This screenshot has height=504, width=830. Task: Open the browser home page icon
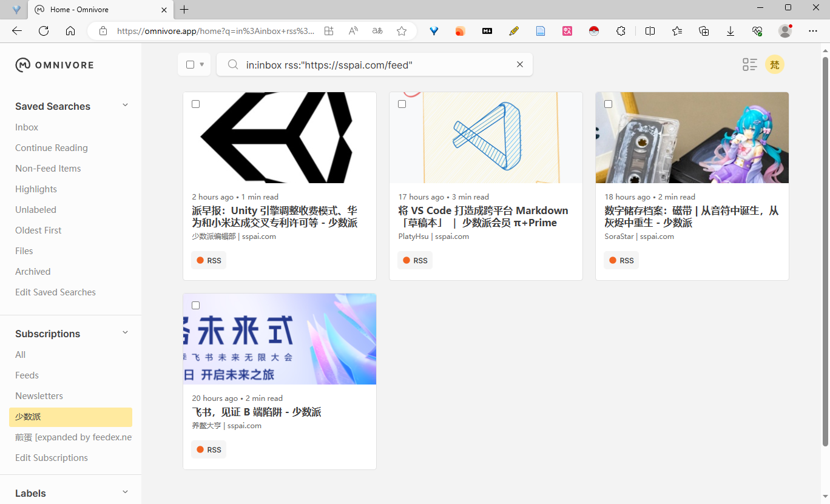(x=70, y=31)
